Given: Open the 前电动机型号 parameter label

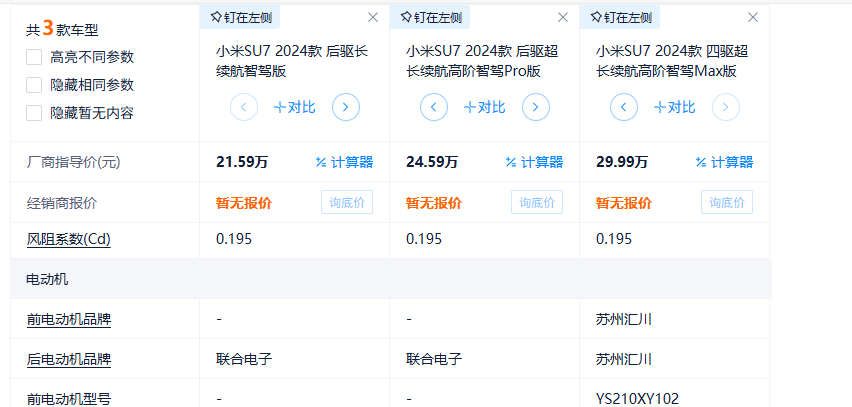Looking at the screenshot, I should click(69, 399).
